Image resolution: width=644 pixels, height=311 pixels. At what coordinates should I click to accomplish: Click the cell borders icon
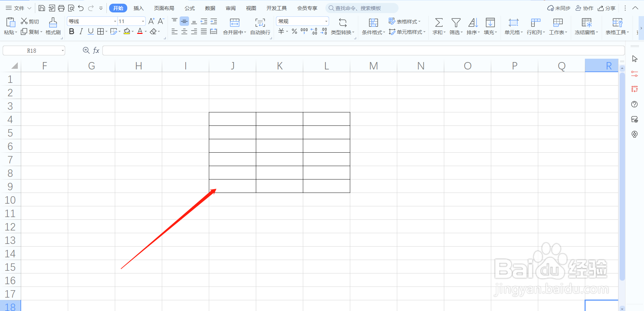[100, 32]
